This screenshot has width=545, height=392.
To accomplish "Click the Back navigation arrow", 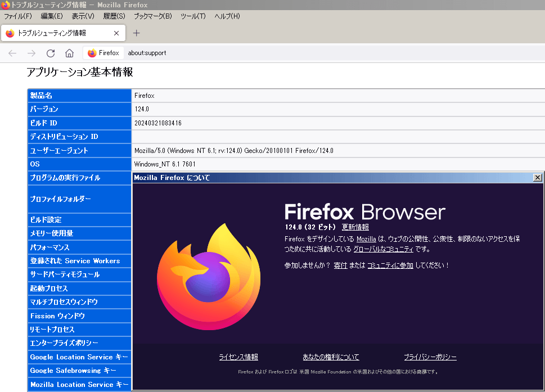I will [x=12, y=53].
